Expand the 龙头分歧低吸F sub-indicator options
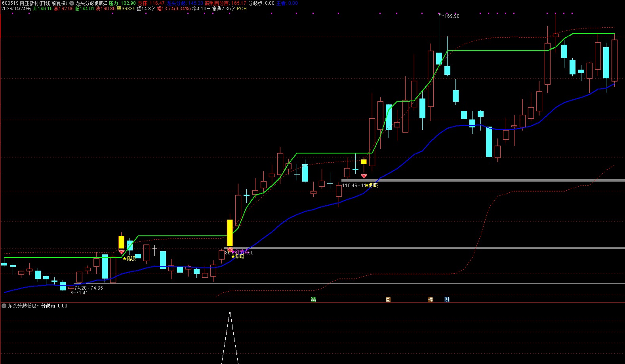 (x=4, y=306)
